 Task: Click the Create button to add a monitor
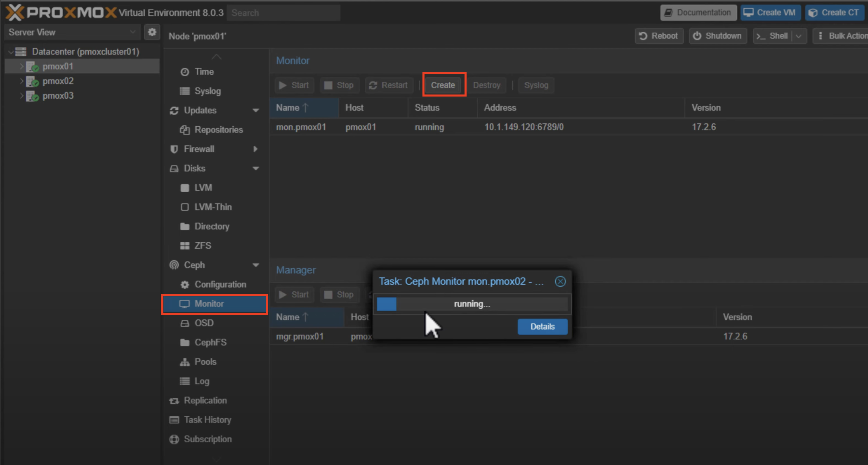(x=443, y=85)
